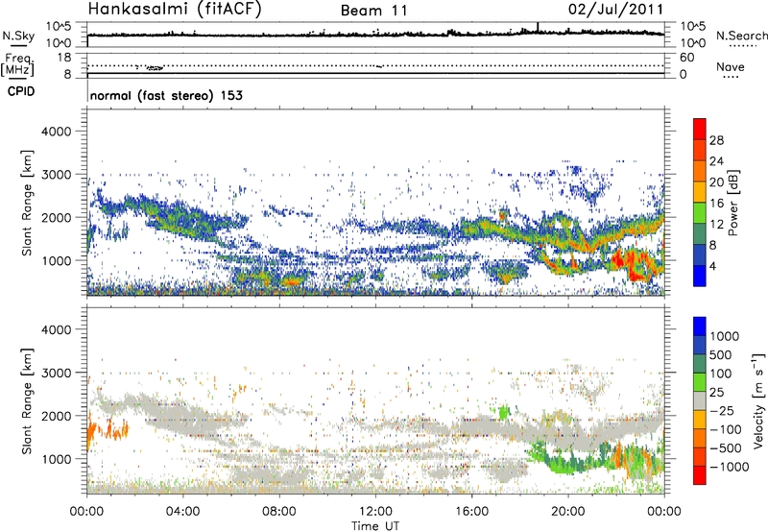This screenshot has height=532, width=768.
Task: Click the gray band of velocity color bar
Action: 700,401
